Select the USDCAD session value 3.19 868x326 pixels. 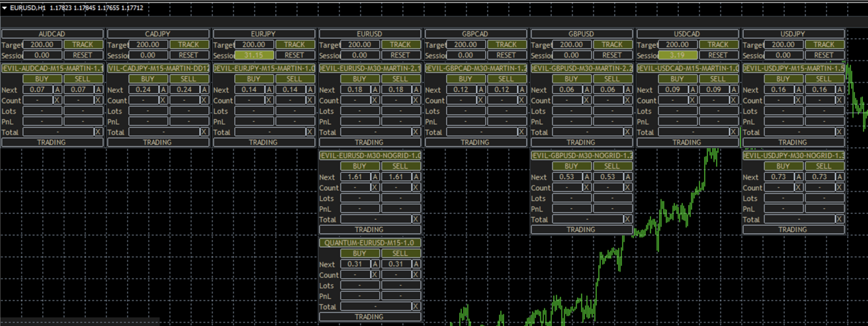click(677, 55)
